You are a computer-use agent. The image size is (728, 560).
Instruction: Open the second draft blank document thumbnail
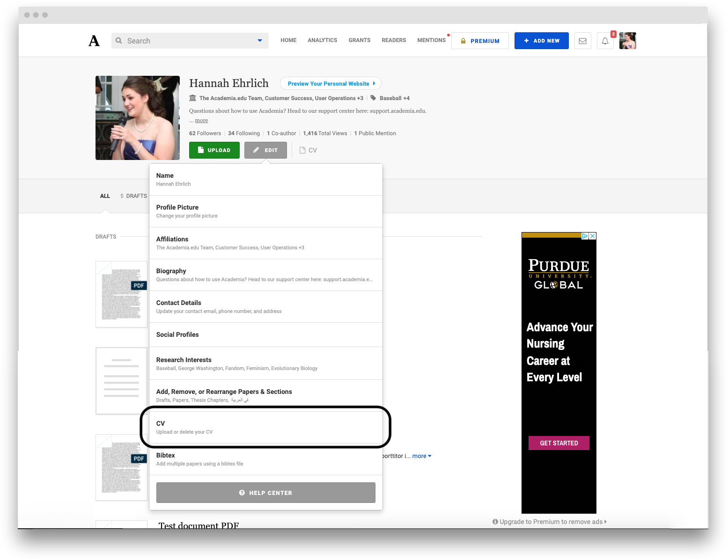tap(122, 381)
